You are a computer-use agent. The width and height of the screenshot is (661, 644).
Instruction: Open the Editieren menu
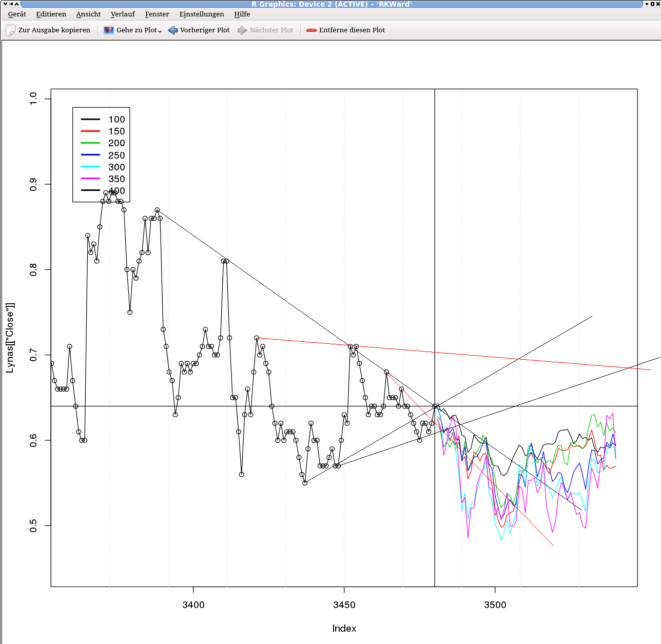[x=51, y=14]
